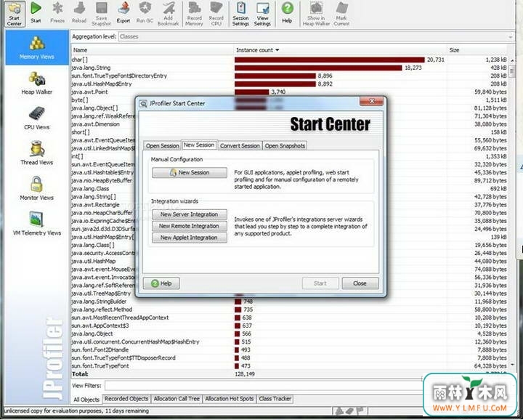Select the java.lang.StringBuilder row
The width and height of the screenshot is (523, 420).
[x=289, y=302]
